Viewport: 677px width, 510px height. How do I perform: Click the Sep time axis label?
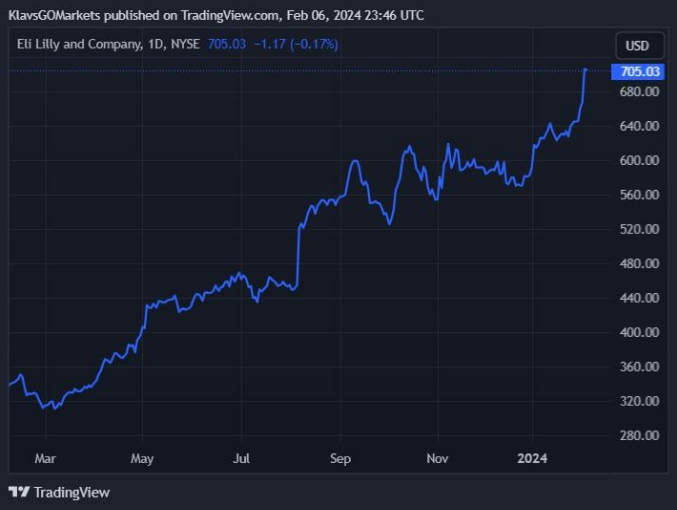coord(340,459)
